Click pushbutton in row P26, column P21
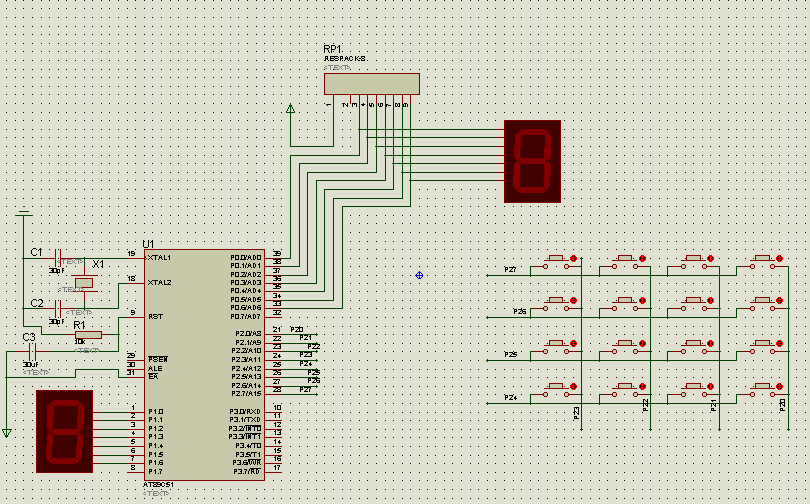The image size is (810, 504). (693, 304)
